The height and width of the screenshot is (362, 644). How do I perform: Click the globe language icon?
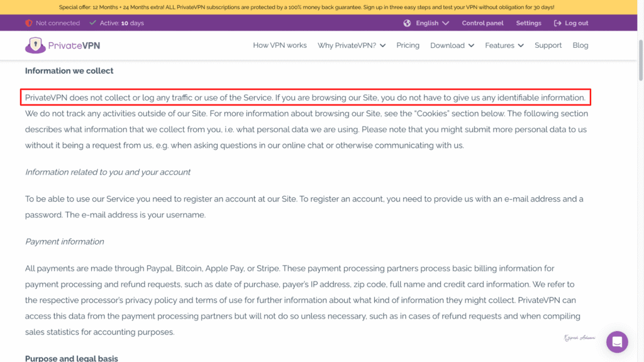[407, 23]
